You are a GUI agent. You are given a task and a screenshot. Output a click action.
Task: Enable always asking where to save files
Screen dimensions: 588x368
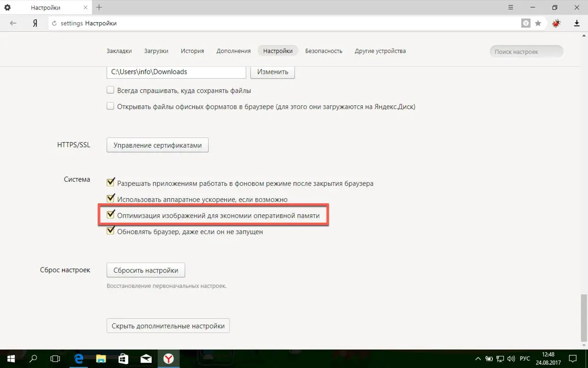tap(110, 90)
